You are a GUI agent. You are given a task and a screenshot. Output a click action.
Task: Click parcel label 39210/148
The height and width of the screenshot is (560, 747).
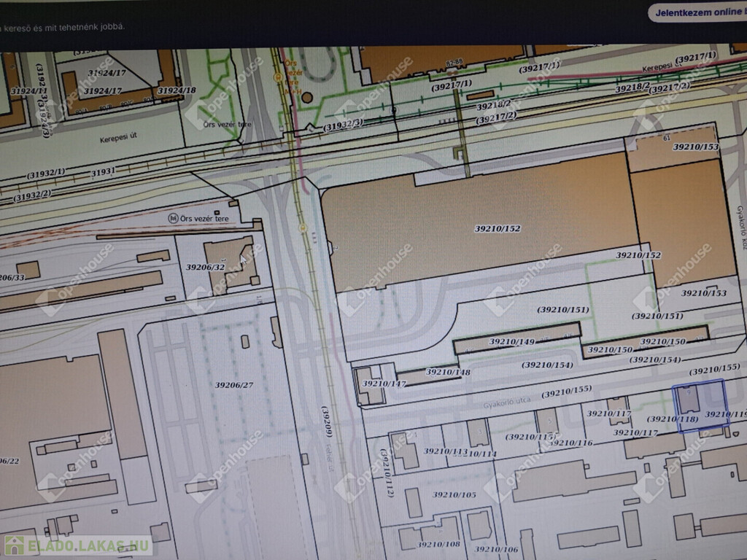pos(448,372)
